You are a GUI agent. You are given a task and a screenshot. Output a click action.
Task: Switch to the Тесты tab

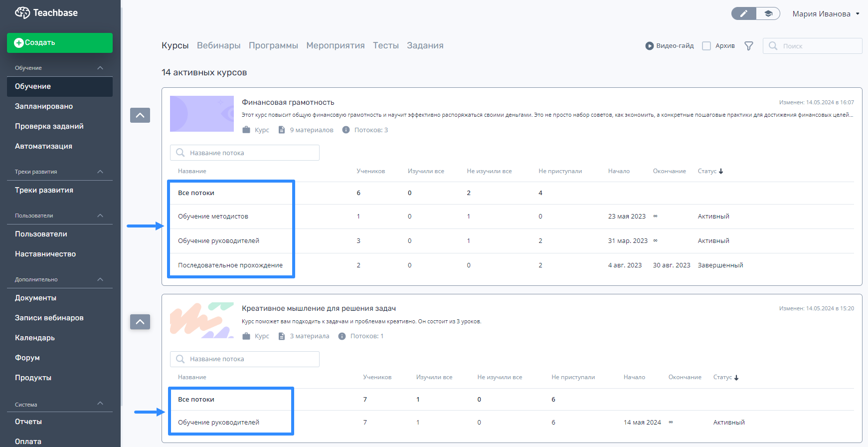tap(386, 45)
